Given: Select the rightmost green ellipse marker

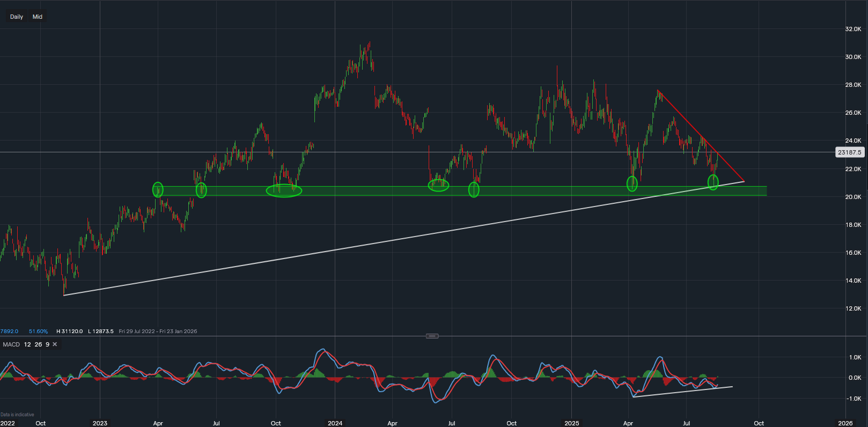Looking at the screenshot, I should pos(713,182).
